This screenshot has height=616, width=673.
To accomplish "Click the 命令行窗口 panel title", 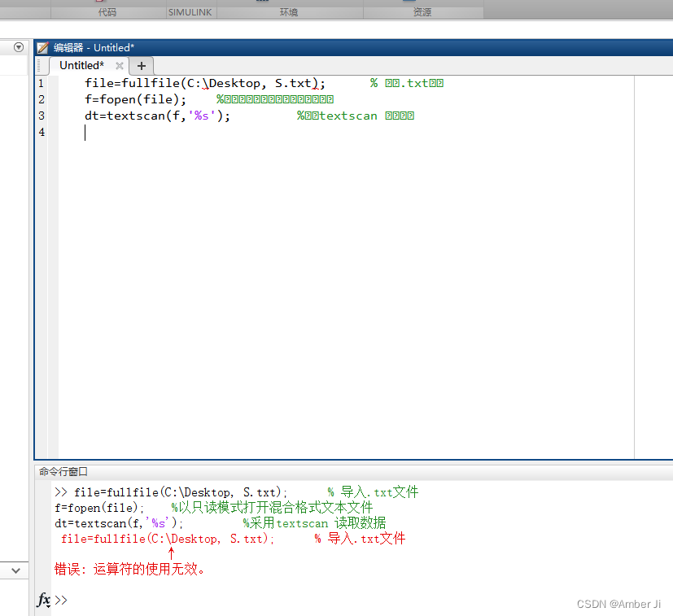I will click(63, 472).
